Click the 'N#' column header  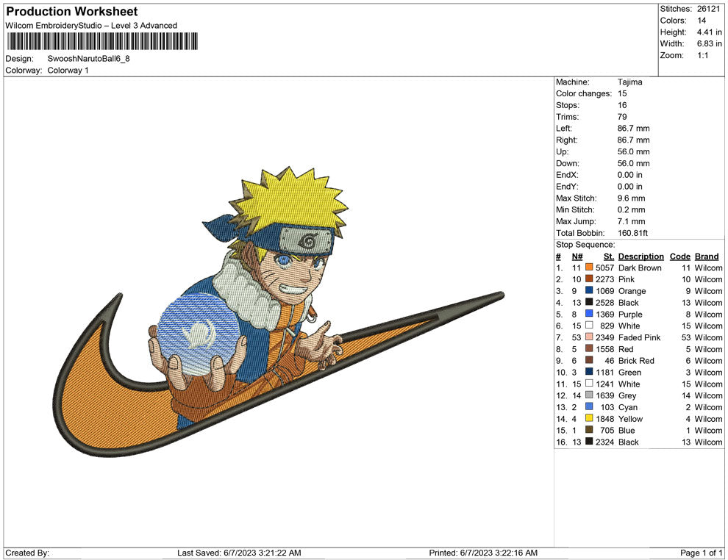pos(577,256)
